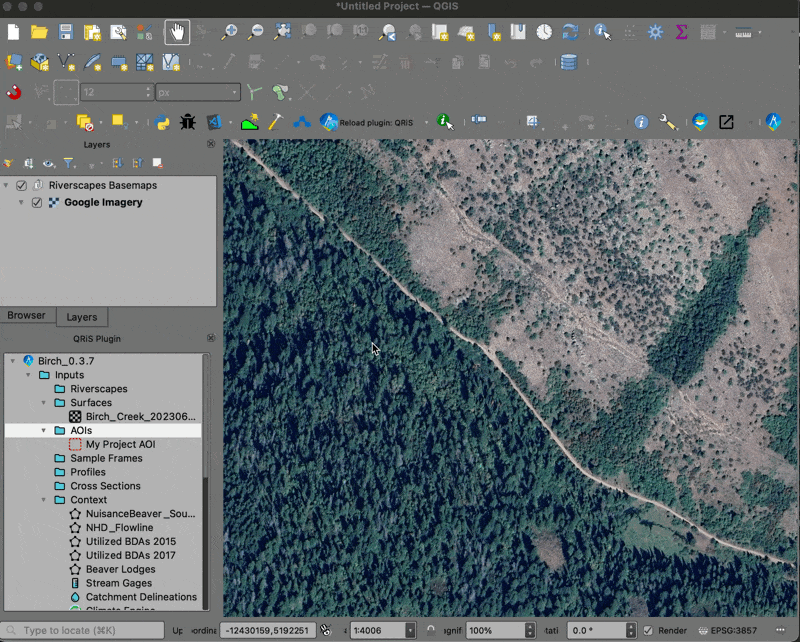The image size is (800, 642).
Task: Collapse the Context folder
Action: tap(44, 500)
